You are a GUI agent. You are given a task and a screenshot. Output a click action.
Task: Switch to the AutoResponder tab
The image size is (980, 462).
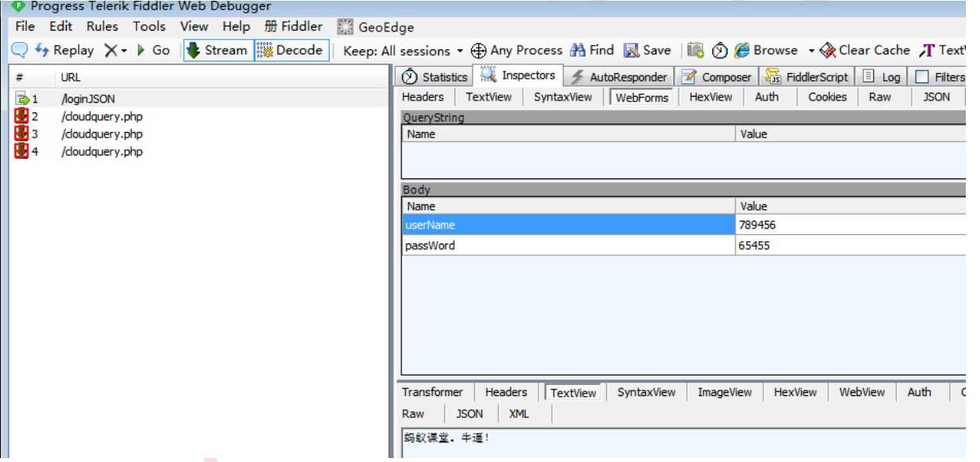(619, 76)
